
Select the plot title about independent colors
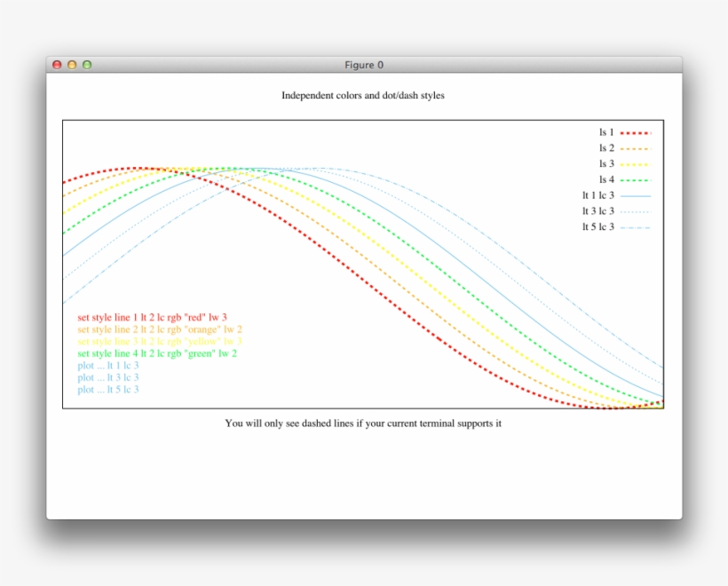tap(362, 95)
